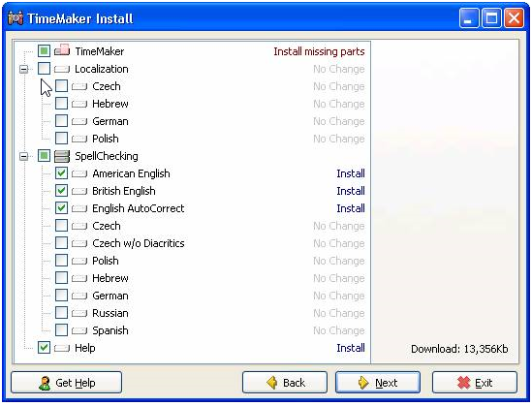This screenshot has height=406, width=532.
Task: Uncheck English AutoCorrect checkbox
Action: [61, 208]
